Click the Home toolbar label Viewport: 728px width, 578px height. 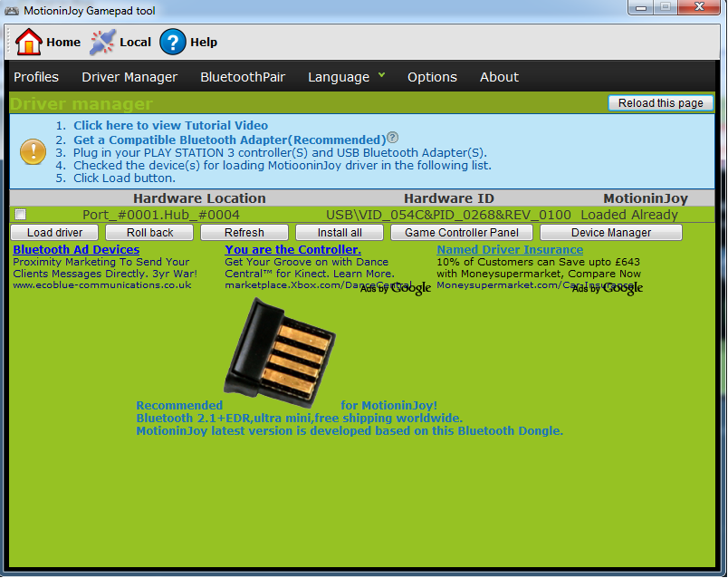[x=63, y=43]
